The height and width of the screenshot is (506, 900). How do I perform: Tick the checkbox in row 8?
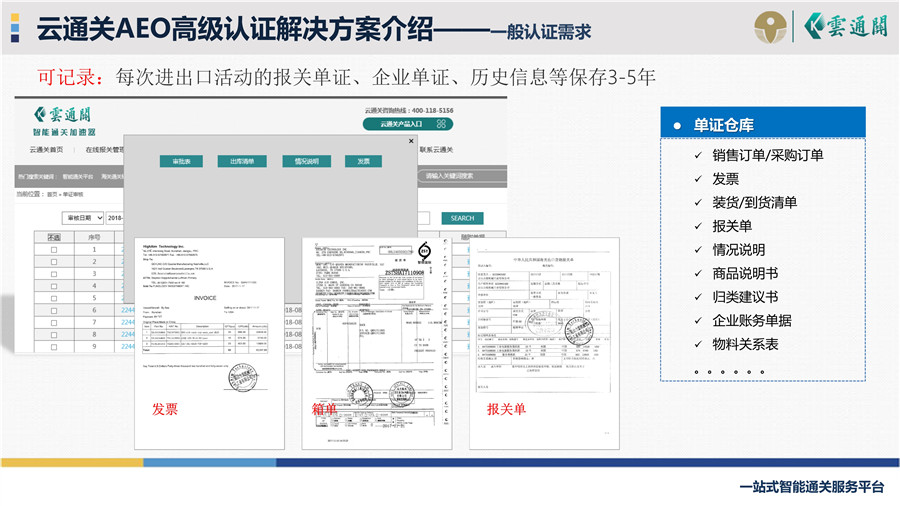pos(54,334)
